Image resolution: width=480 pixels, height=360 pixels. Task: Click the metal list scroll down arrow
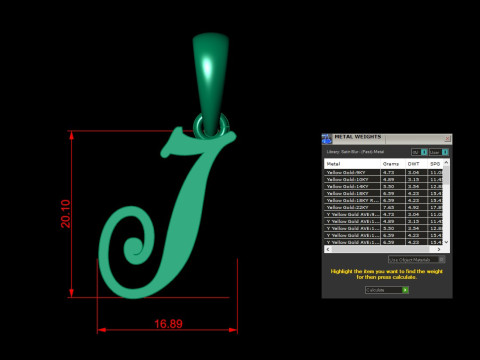447,242
